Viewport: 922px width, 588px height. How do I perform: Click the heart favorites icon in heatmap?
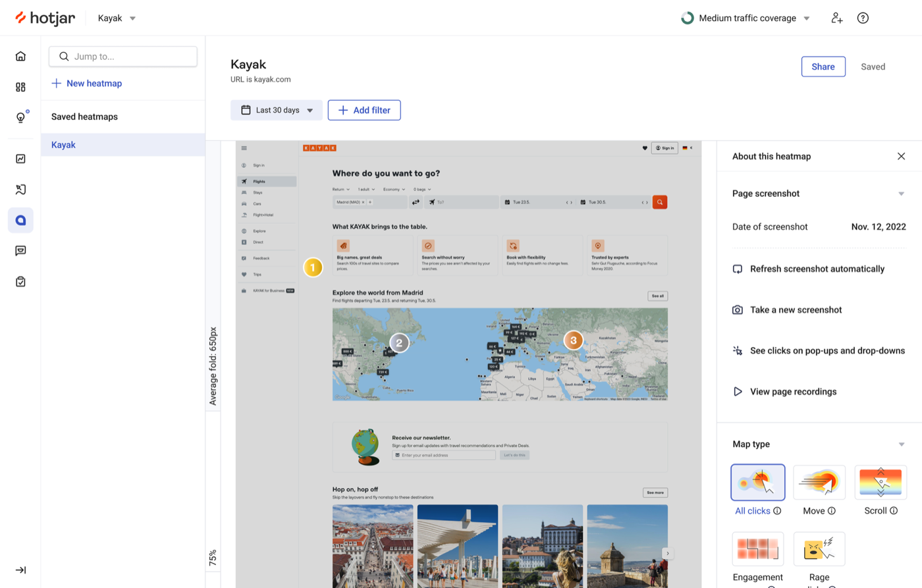point(645,148)
